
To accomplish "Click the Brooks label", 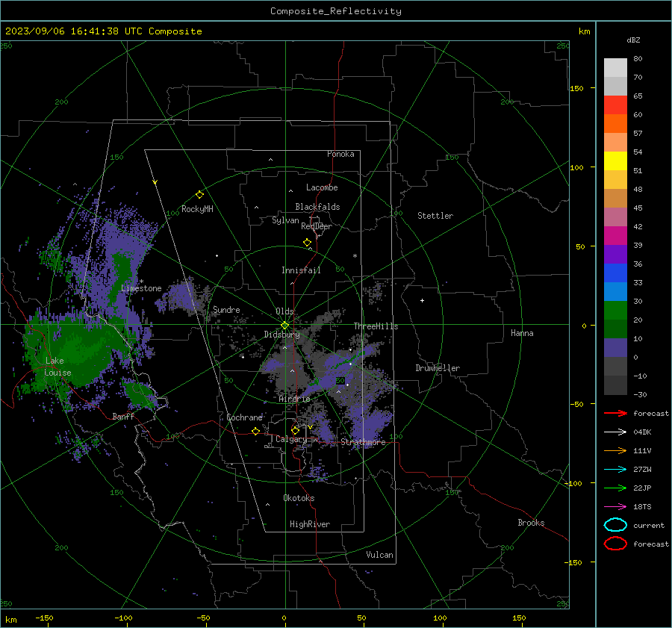I will click(x=531, y=523).
